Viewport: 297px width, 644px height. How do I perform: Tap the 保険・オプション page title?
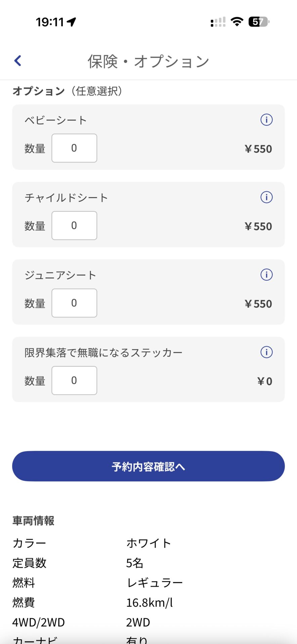click(x=148, y=61)
